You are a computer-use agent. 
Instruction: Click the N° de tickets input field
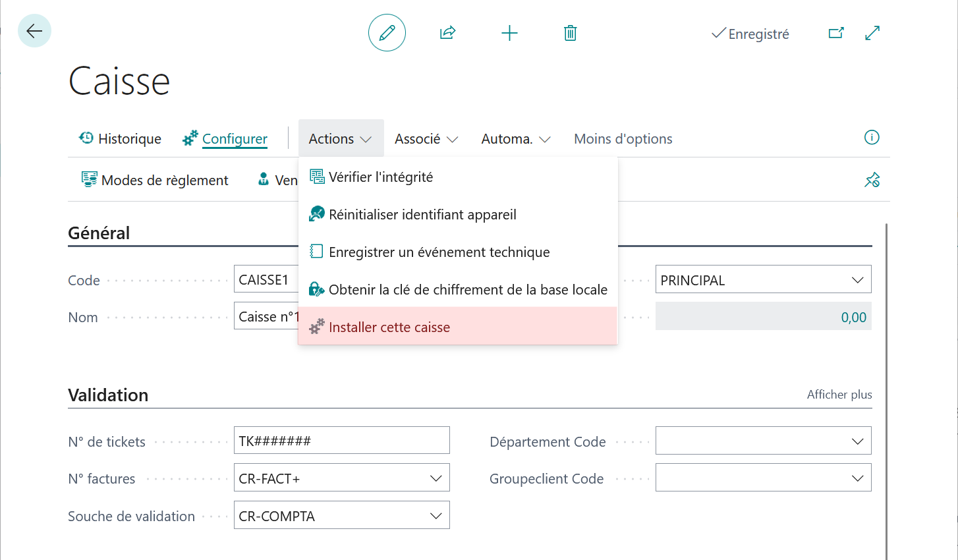tap(342, 441)
